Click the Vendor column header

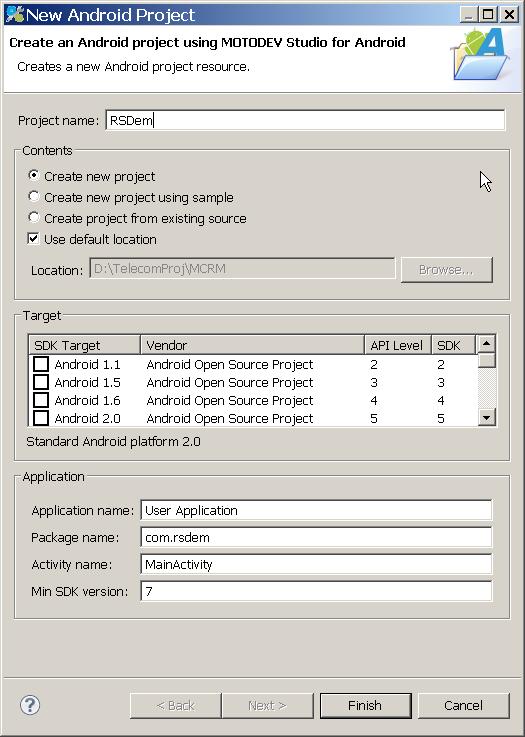(x=252, y=345)
